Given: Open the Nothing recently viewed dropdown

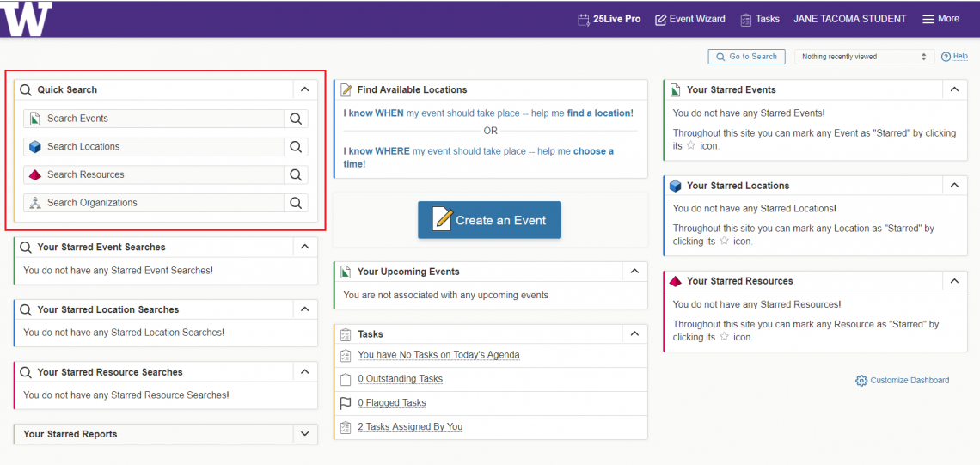Looking at the screenshot, I should coord(864,57).
